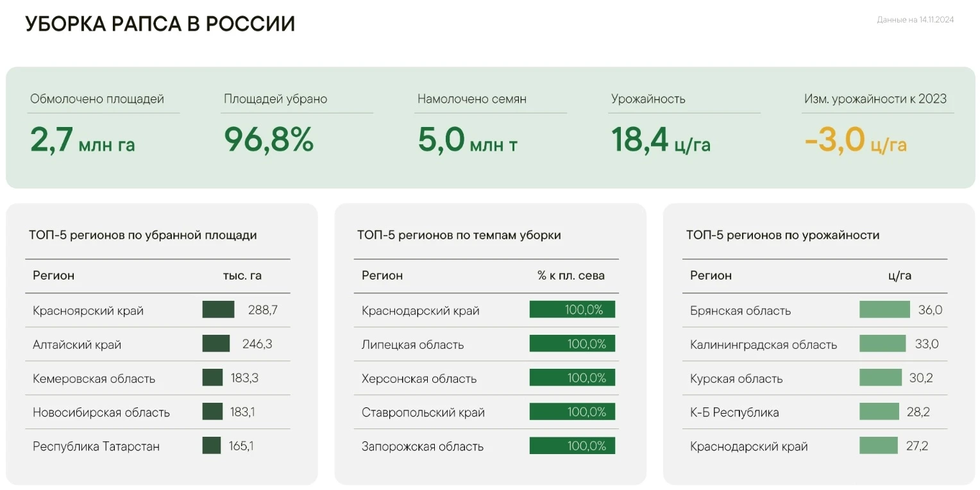The height and width of the screenshot is (490, 980).
Task: Select the 'Намолочено семян' 5,0 млн т value
Action: click(468, 140)
